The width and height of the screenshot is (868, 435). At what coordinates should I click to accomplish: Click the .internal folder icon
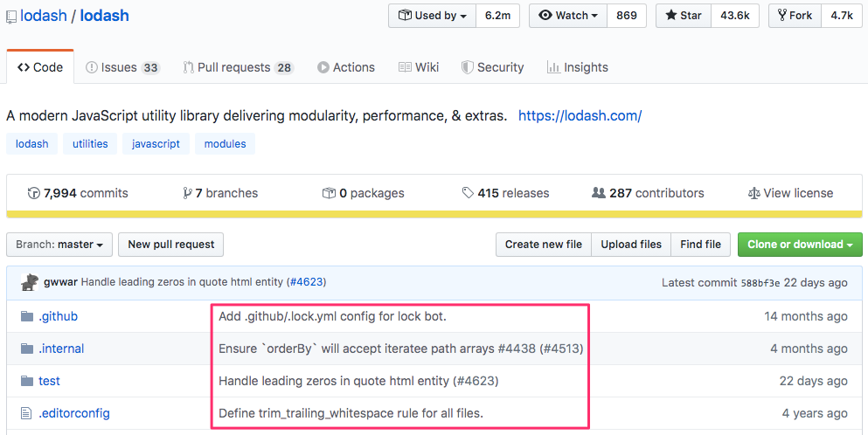(26, 349)
